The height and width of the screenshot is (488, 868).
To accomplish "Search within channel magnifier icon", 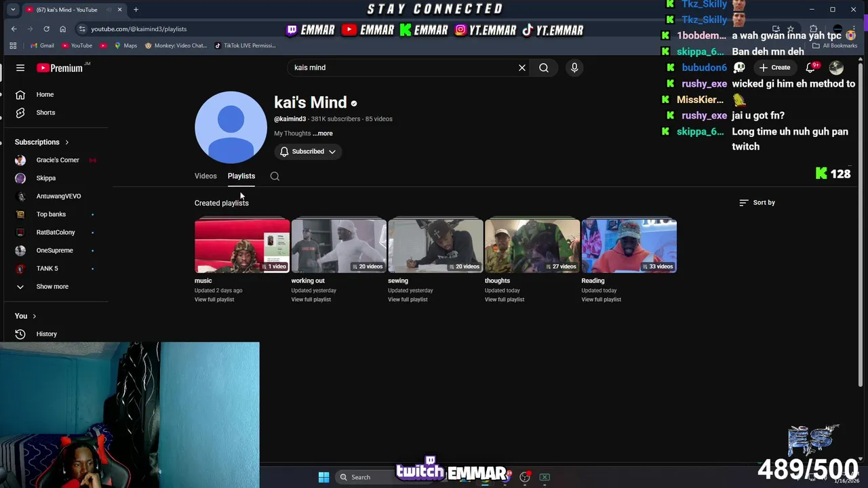I will click(x=275, y=176).
